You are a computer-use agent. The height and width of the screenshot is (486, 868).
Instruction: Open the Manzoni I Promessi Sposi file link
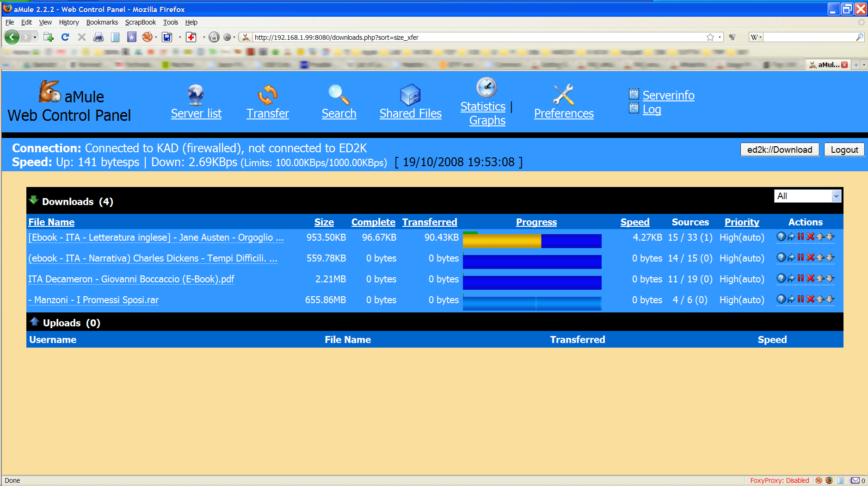[x=93, y=300]
